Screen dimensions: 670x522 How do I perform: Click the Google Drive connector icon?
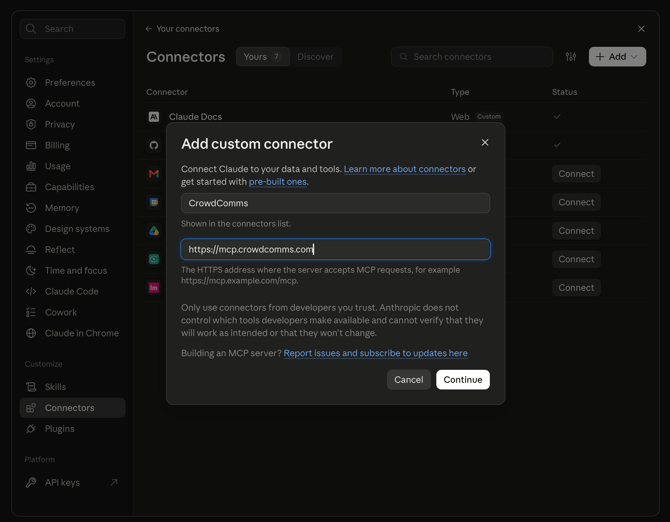(x=154, y=231)
